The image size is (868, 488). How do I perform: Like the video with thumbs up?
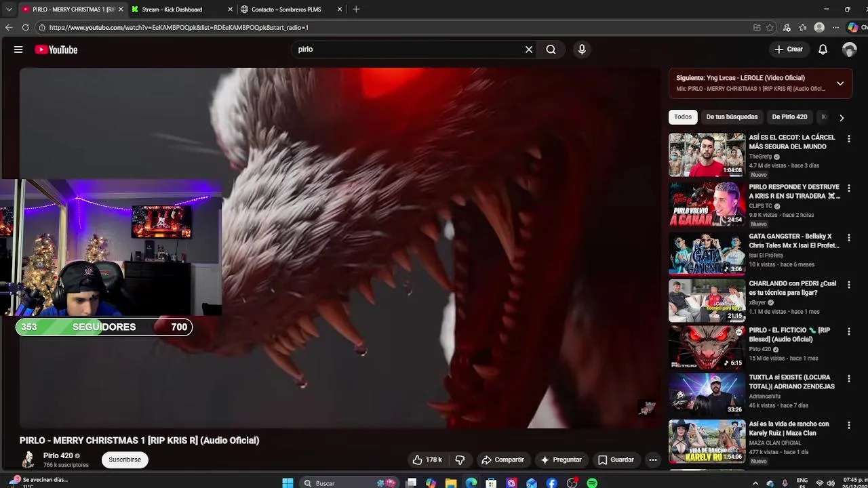coord(428,460)
